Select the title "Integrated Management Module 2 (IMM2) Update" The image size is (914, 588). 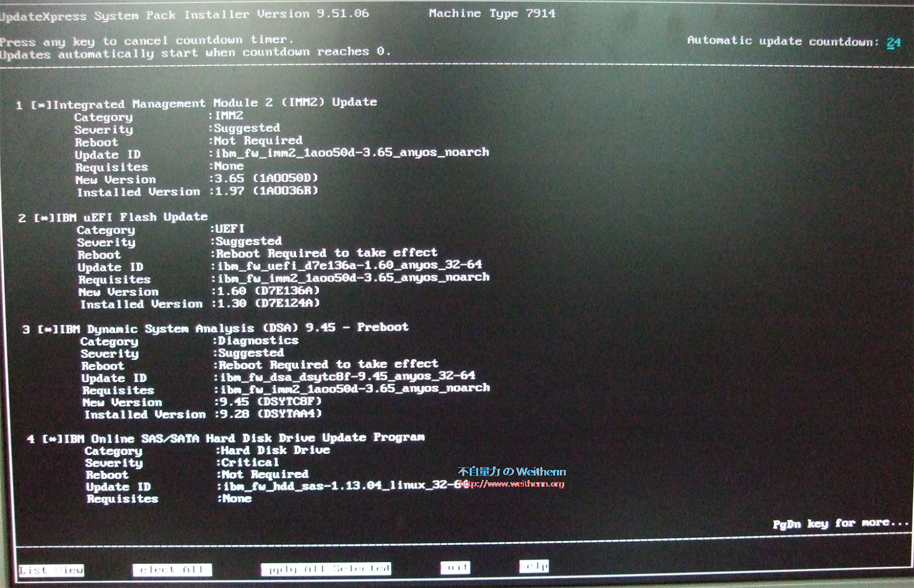pyautogui.click(x=215, y=103)
